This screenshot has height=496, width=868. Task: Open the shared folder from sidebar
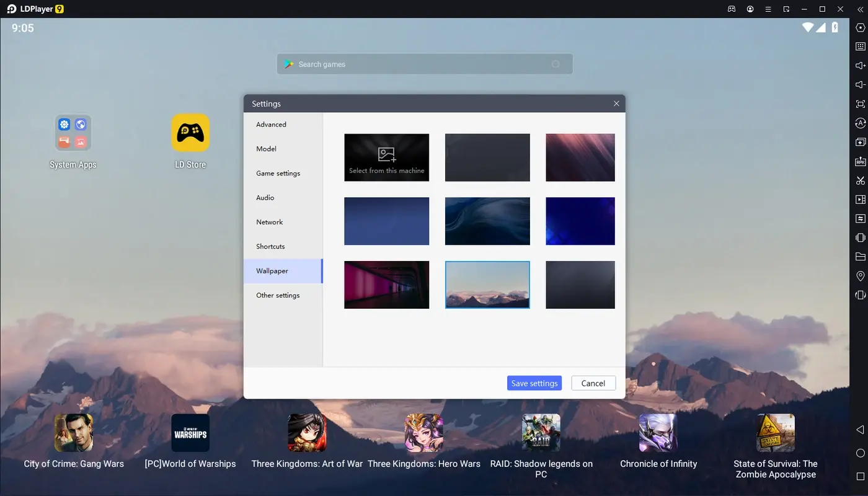coord(859,256)
